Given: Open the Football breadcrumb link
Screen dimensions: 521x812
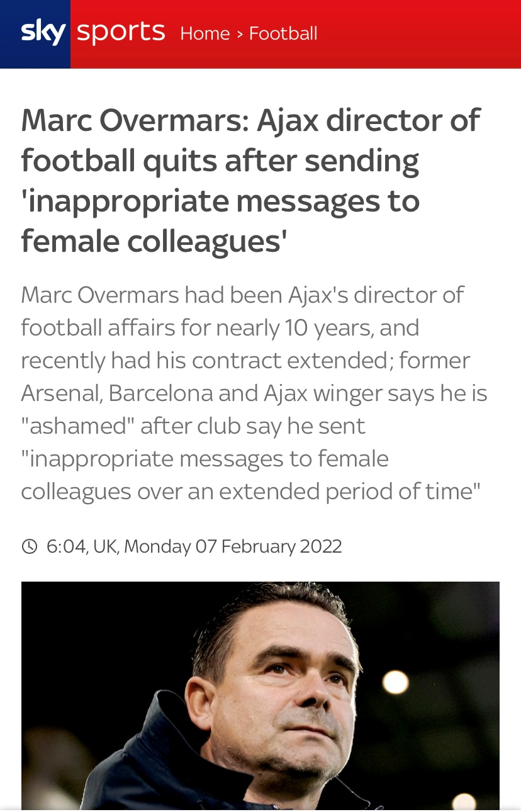Looking at the screenshot, I should point(283,33).
